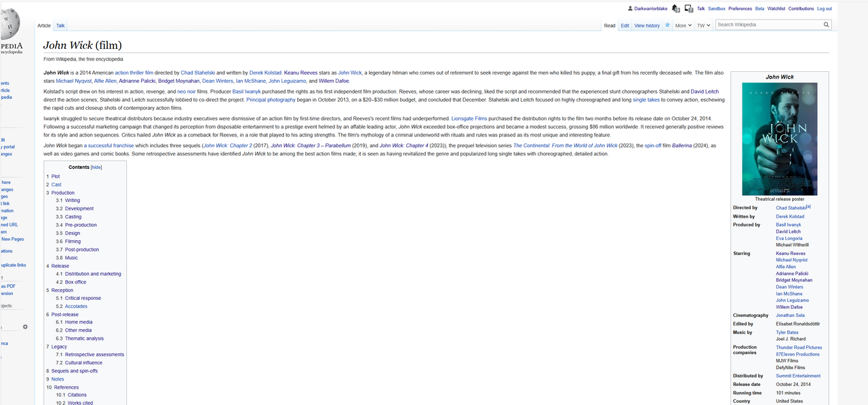Open the user Talk link in top bar
Screen dimensions: 868x405
(x=701, y=9)
